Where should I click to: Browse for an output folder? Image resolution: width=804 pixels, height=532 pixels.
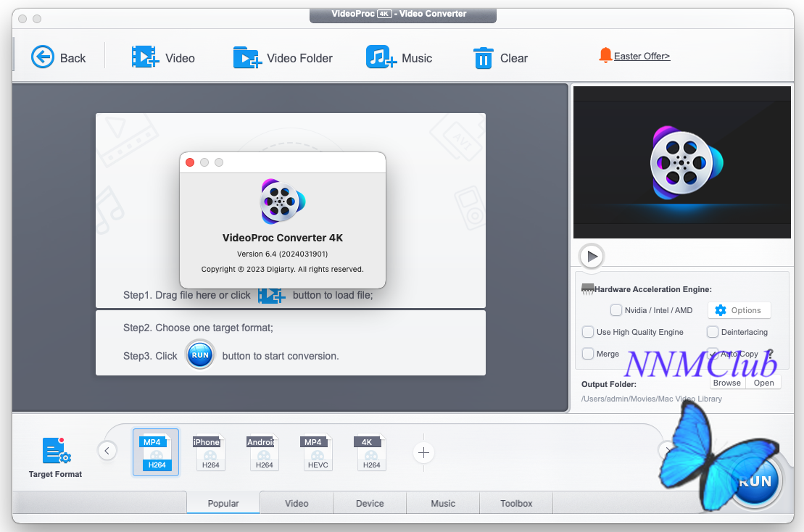click(727, 383)
